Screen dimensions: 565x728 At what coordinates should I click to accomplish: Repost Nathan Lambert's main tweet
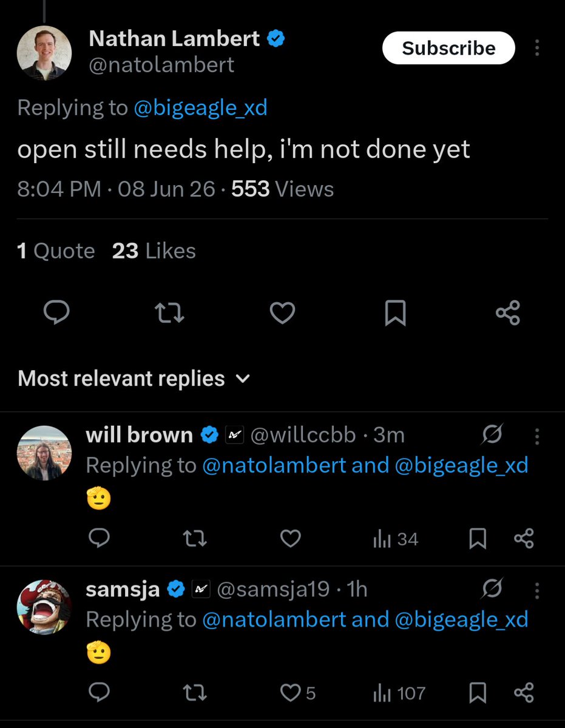tap(169, 313)
